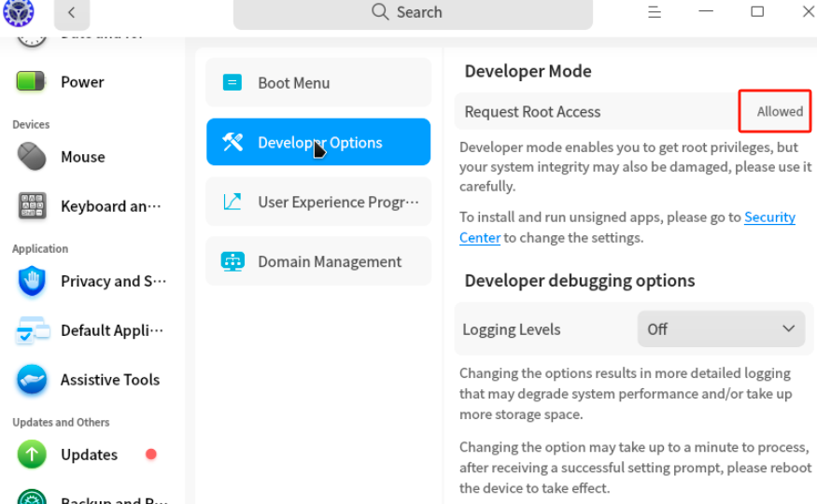The image size is (817, 504).
Task: Follow the Security Center link
Action: pyautogui.click(x=768, y=217)
